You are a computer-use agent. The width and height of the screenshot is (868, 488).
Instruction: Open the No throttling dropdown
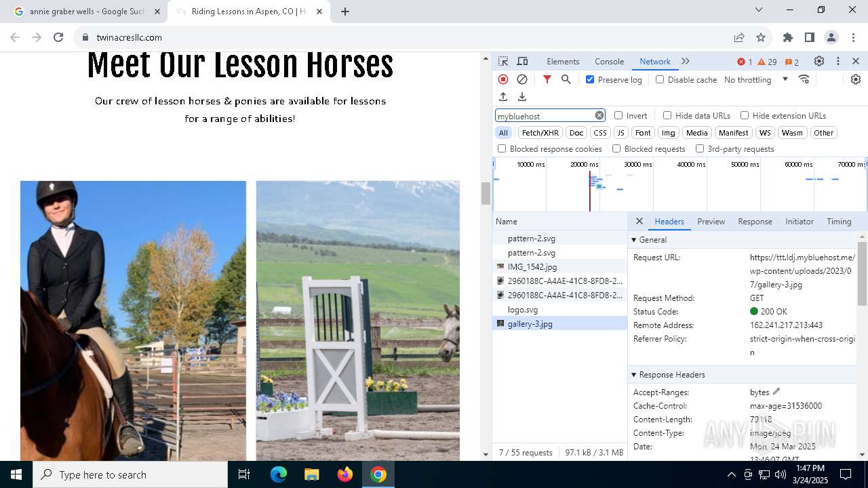point(756,79)
